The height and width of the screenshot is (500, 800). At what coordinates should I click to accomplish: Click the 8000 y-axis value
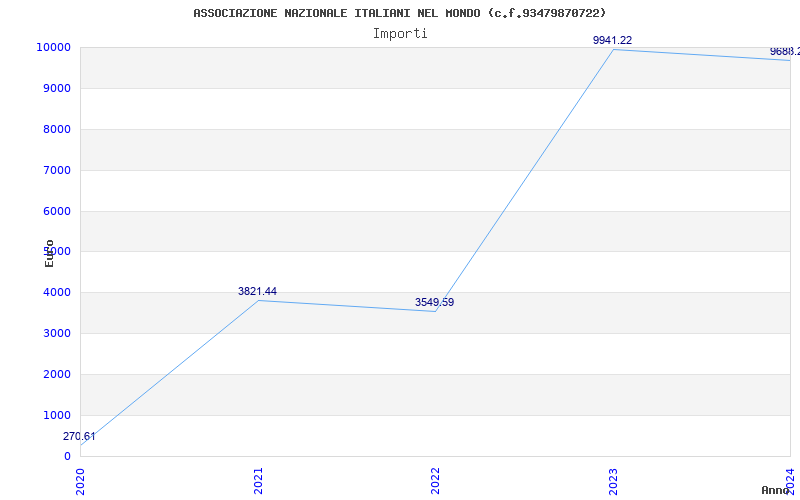click(57, 129)
